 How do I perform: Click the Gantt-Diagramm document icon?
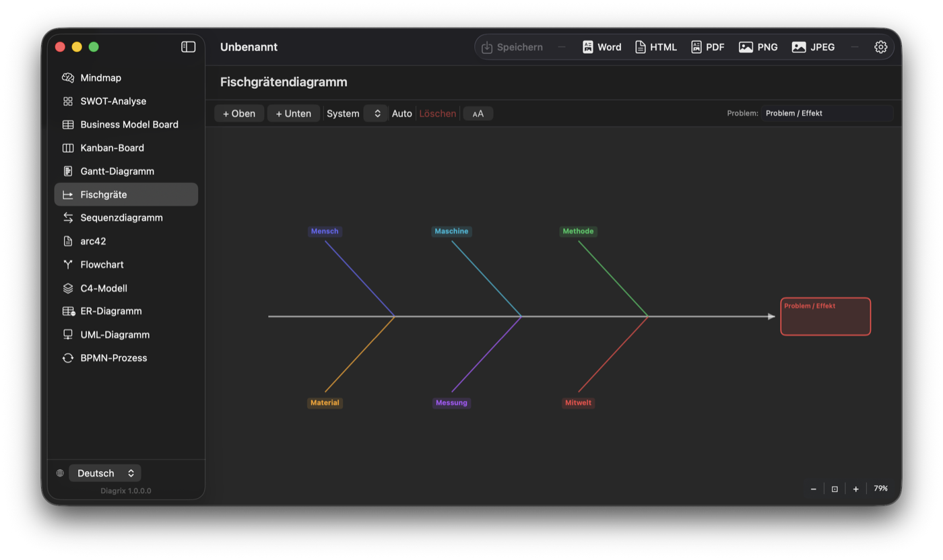tap(68, 171)
